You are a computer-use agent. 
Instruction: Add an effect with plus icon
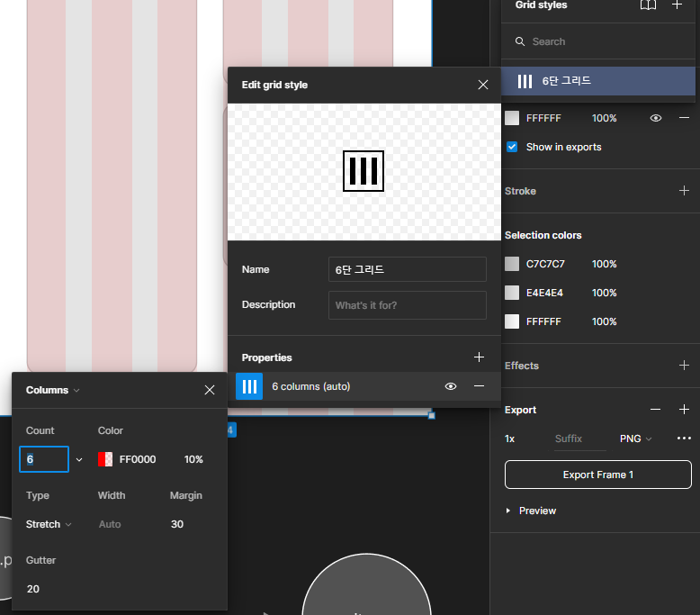point(684,366)
